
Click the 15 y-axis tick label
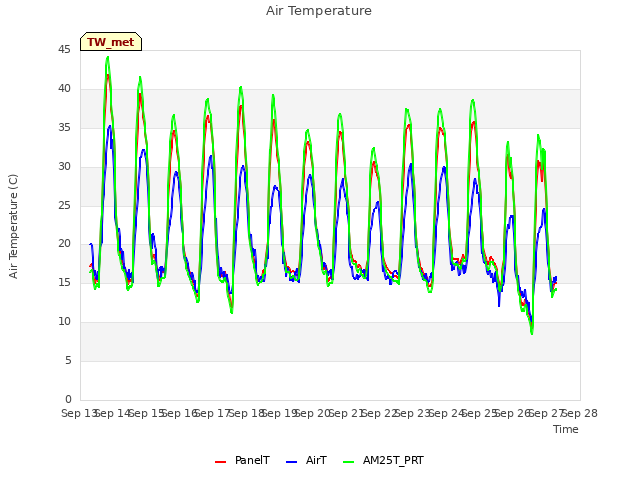[64, 282]
